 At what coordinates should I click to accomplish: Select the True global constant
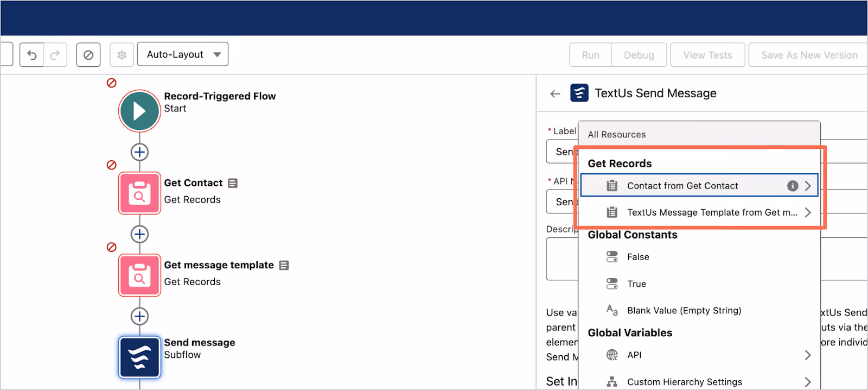coord(699,284)
